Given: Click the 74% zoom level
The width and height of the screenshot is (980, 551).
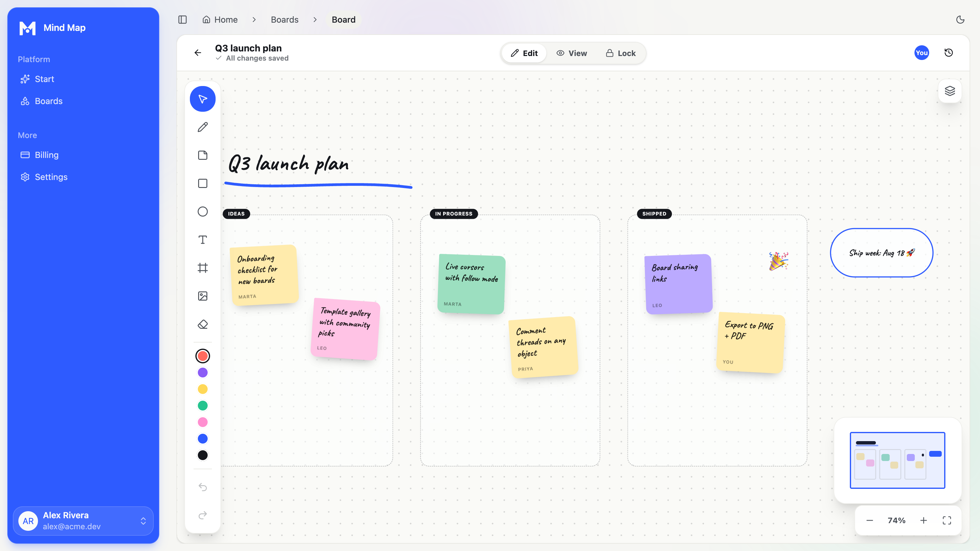Looking at the screenshot, I should click(896, 521).
